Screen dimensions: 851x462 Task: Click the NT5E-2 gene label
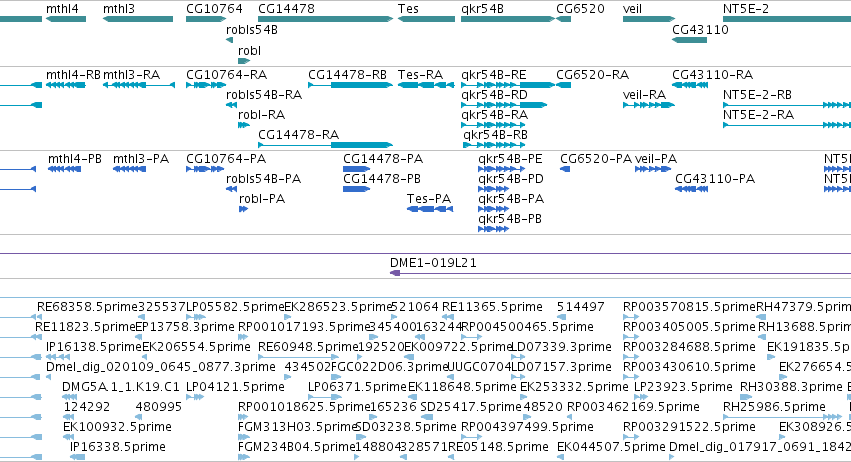(x=746, y=9)
